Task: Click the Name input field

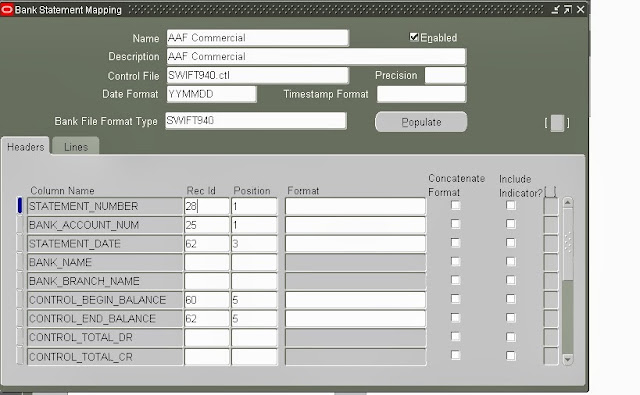Action: pos(258,38)
